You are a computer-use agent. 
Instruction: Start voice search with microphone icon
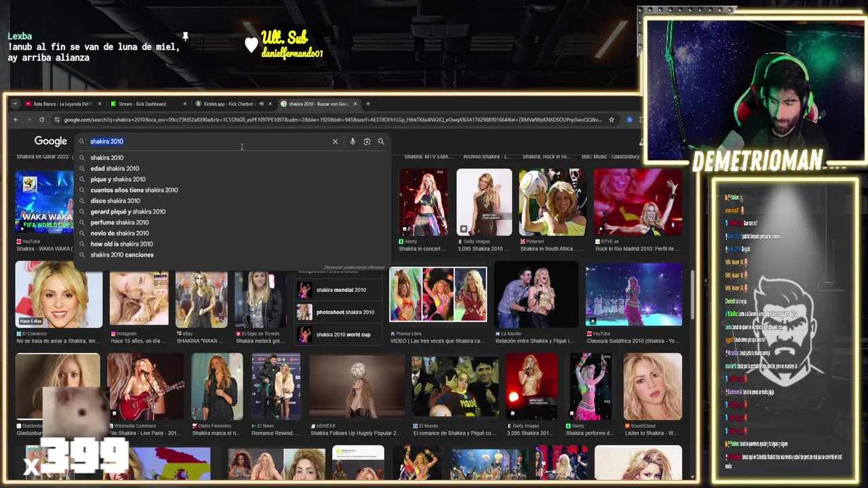353,142
